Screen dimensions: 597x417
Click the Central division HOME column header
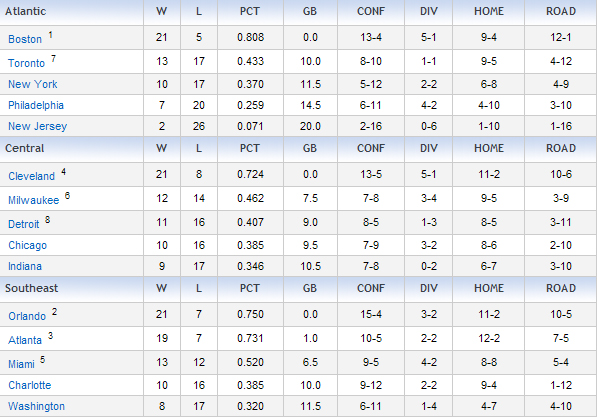click(x=489, y=149)
